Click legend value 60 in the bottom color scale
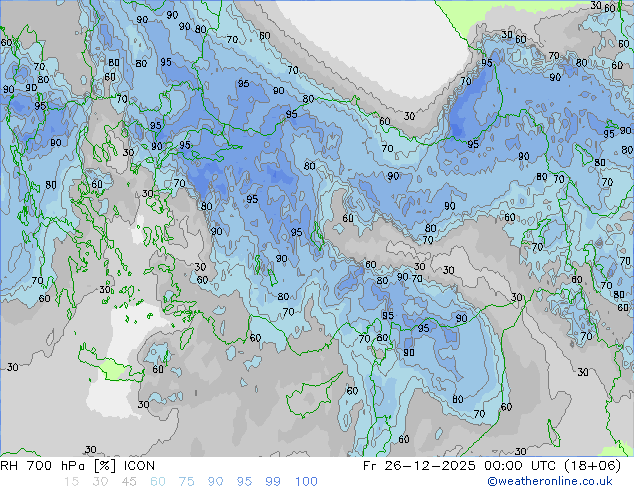Image resolution: width=634 pixels, height=490 pixels. [158, 482]
